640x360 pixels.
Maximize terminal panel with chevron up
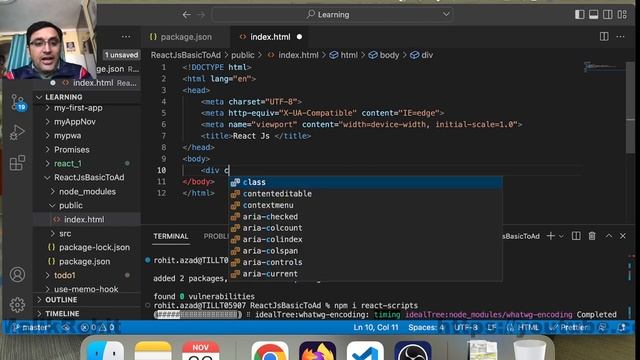[x=609, y=236]
